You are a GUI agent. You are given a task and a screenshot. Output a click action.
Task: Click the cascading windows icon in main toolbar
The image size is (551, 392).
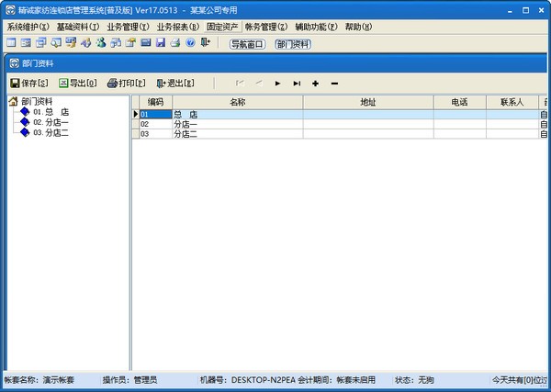click(x=41, y=43)
